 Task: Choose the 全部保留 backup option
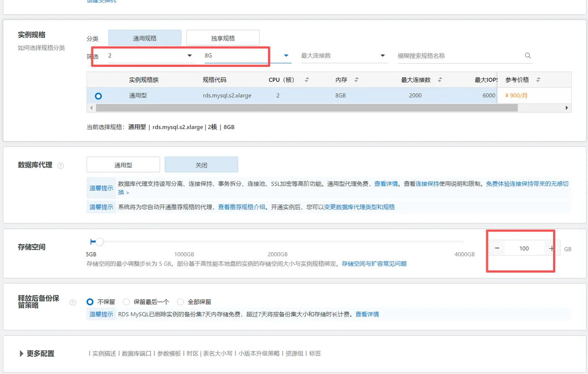click(x=181, y=302)
